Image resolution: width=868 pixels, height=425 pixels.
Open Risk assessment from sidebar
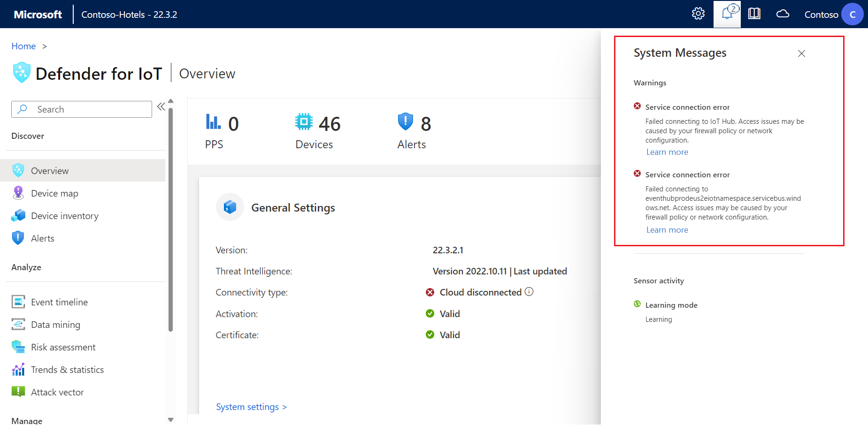point(63,347)
